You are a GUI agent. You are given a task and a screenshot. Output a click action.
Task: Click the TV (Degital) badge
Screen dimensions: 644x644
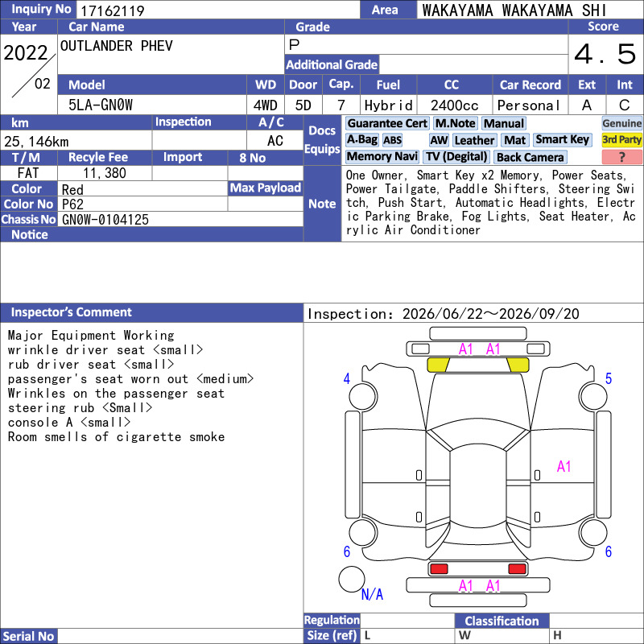456,157
